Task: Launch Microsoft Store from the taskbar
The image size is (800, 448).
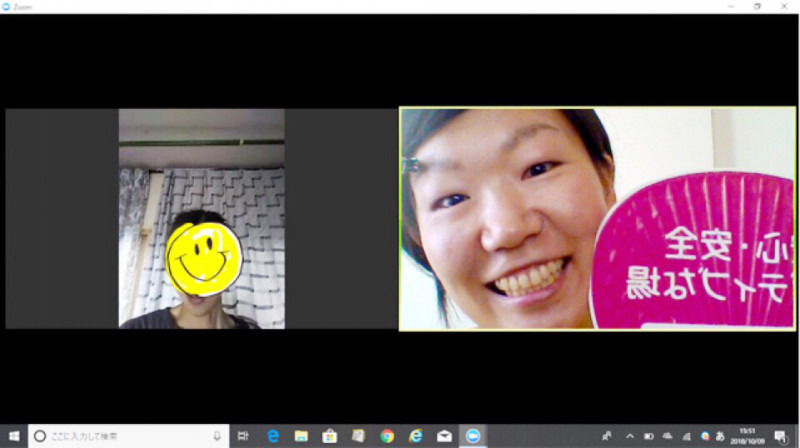Action: click(329, 436)
